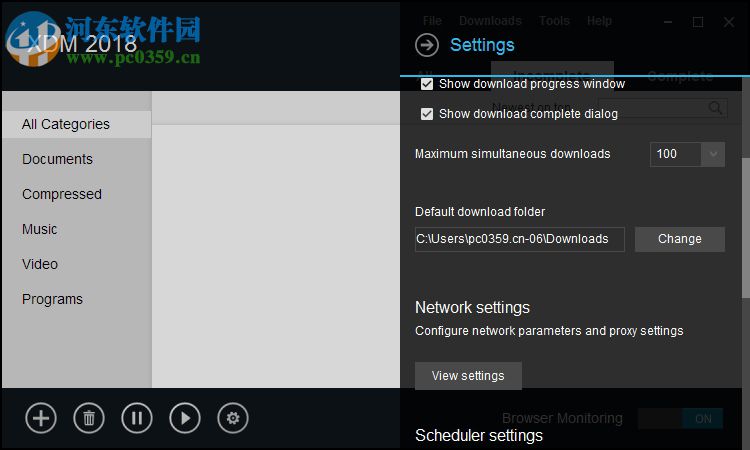Click the Default download folder path field
This screenshot has height=450, width=750.
tap(519, 239)
